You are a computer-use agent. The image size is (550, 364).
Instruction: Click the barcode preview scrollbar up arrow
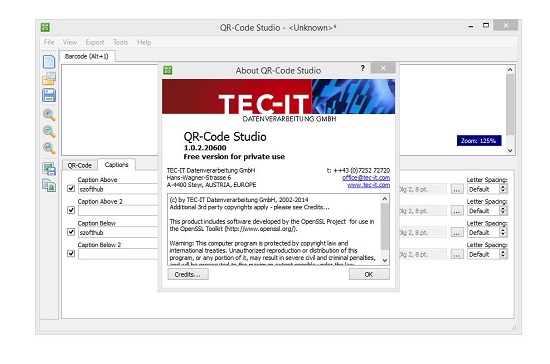click(510, 70)
